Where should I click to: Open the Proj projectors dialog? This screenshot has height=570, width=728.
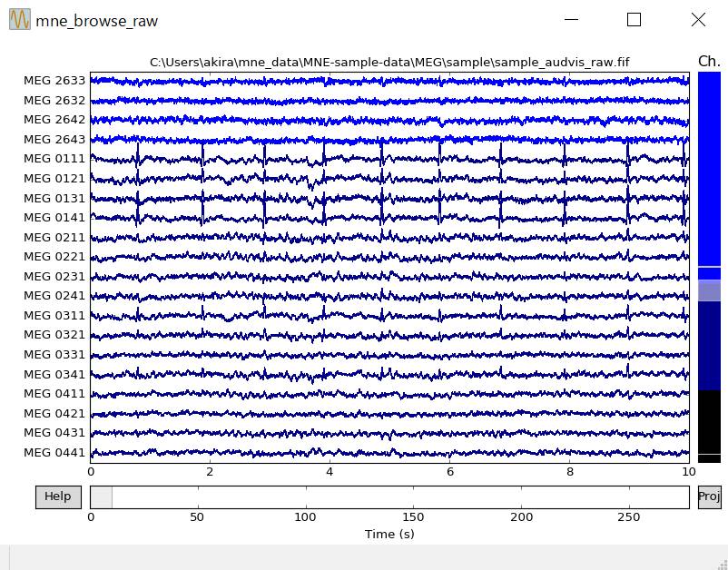[x=709, y=496]
